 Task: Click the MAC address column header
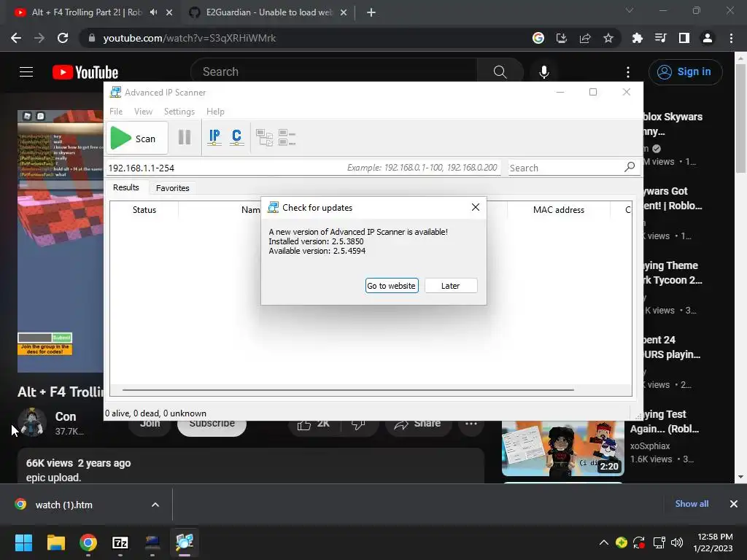(558, 210)
